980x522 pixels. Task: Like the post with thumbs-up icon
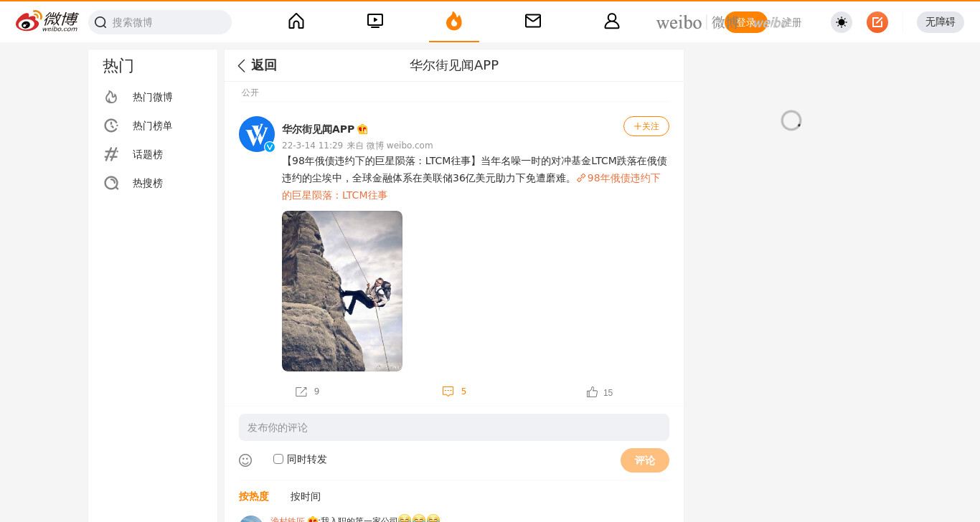click(x=593, y=392)
